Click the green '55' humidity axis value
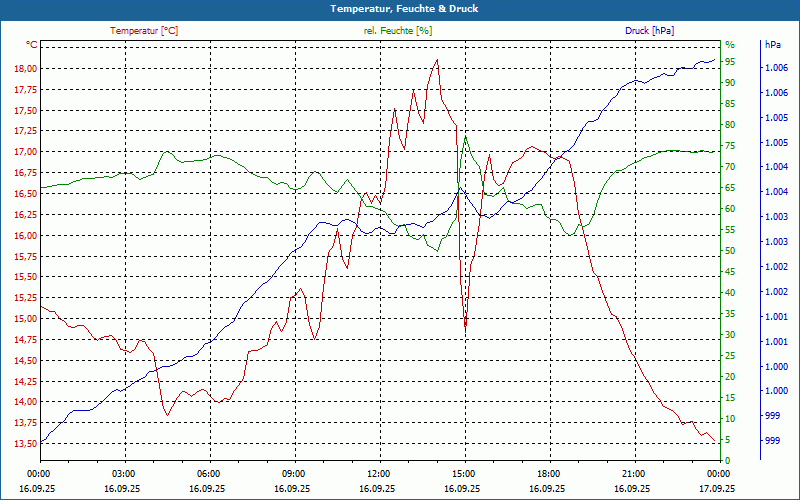Screen dimensions: 800x500 [730, 230]
